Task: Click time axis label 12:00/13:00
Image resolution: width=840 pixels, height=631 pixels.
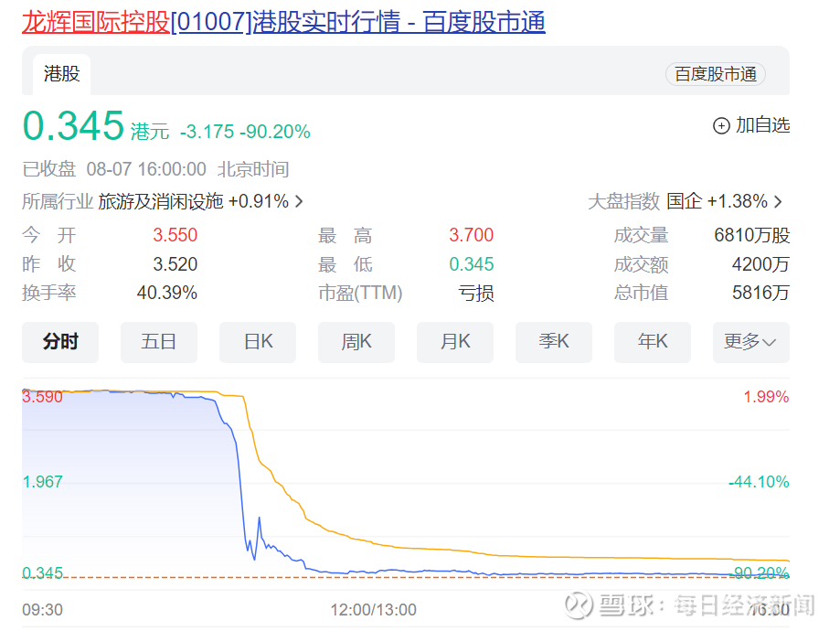Action: tap(374, 610)
